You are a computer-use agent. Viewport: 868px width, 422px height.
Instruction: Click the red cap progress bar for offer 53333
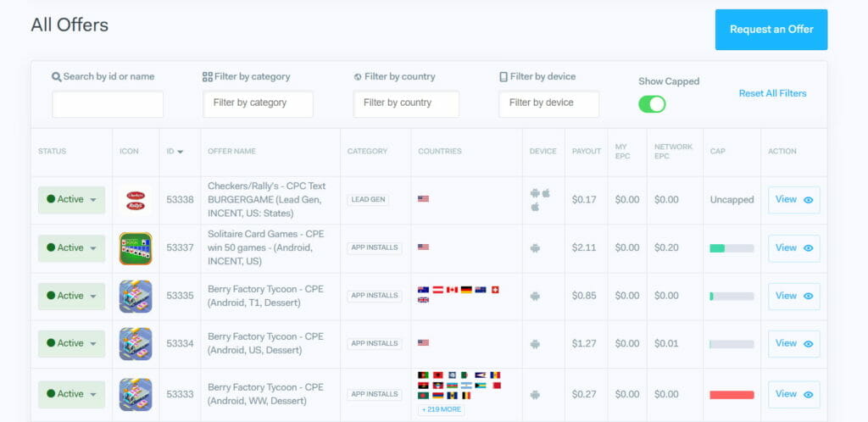pos(732,395)
